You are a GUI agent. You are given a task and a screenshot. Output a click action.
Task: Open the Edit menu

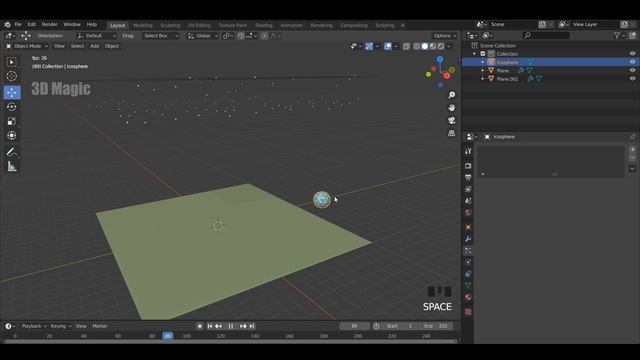pyautogui.click(x=31, y=25)
